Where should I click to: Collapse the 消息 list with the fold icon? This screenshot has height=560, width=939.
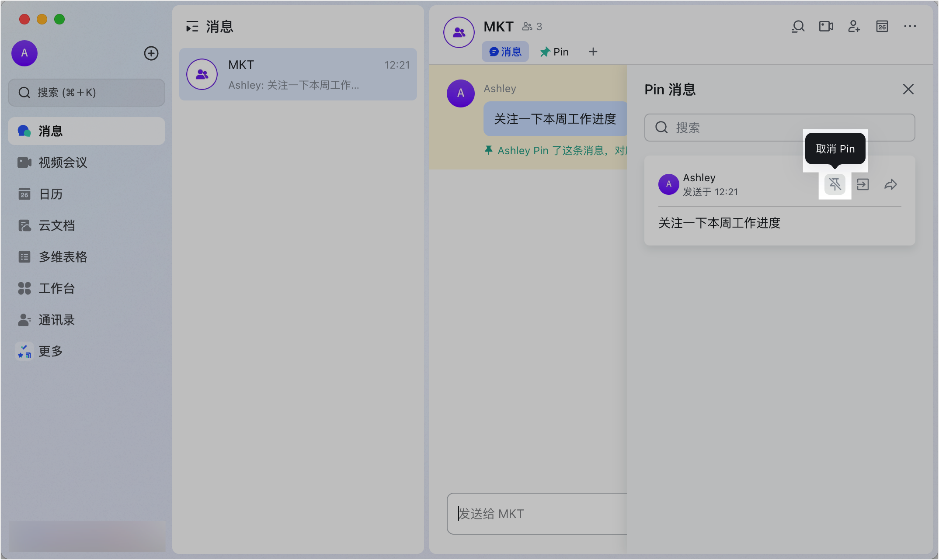192,27
